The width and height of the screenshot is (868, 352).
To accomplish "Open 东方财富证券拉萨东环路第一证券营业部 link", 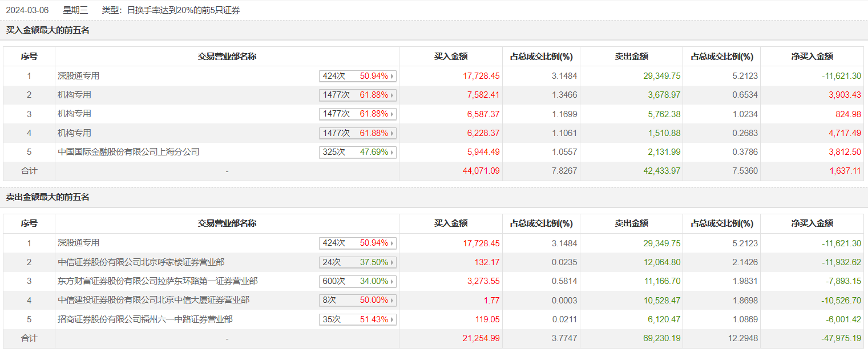I will point(158,281).
